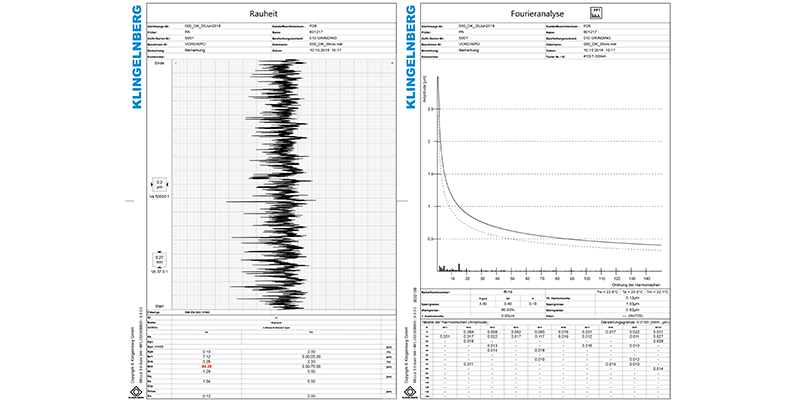800x400 pixels.
Task: Click the tolerance value 0.00/75.00
Action: tap(311, 366)
